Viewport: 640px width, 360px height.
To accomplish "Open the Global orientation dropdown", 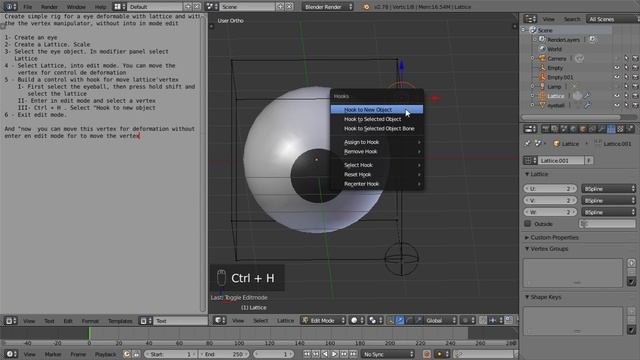I will point(441,320).
